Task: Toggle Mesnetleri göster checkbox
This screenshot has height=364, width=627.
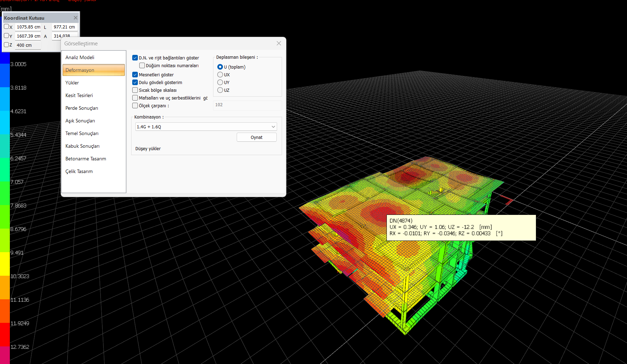Action: [x=135, y=75]
